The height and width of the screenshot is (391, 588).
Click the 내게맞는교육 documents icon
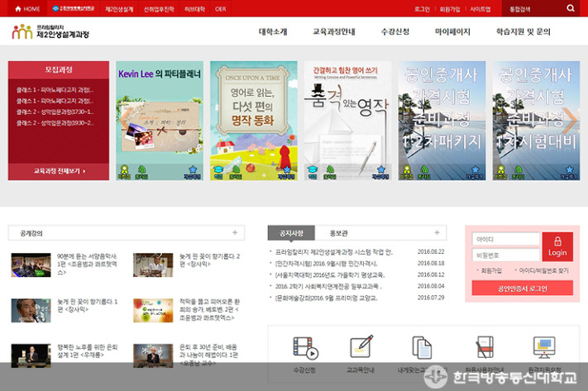point(422,347)
